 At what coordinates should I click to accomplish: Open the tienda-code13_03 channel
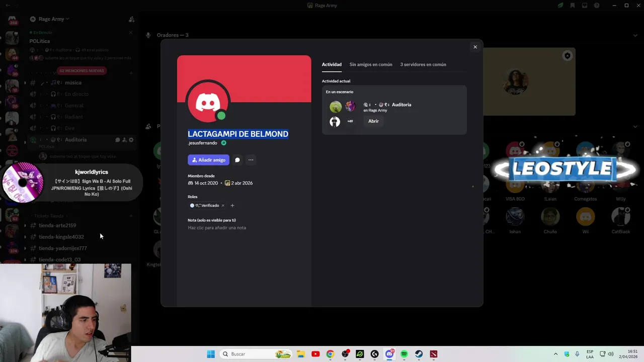coord(59,259)
